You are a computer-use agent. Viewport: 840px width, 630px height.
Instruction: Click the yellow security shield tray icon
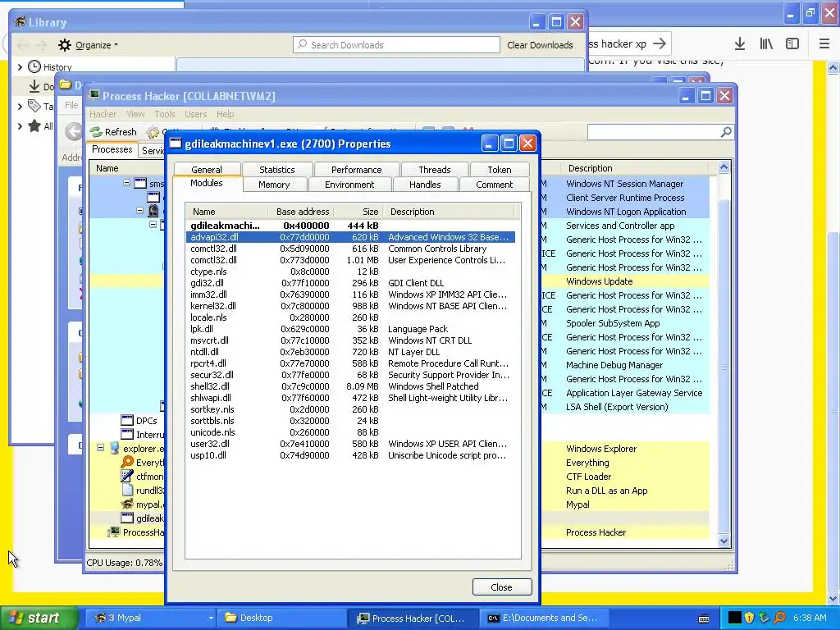pos(750,618)
